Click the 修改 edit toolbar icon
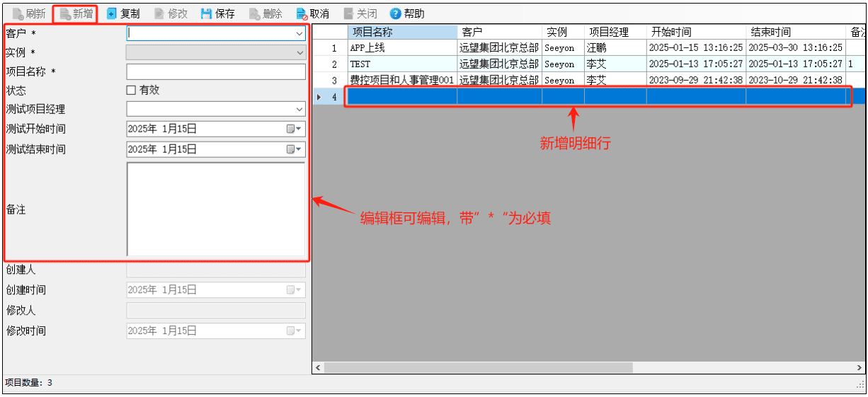Screen dimensions: 868x397 point(159,13)
